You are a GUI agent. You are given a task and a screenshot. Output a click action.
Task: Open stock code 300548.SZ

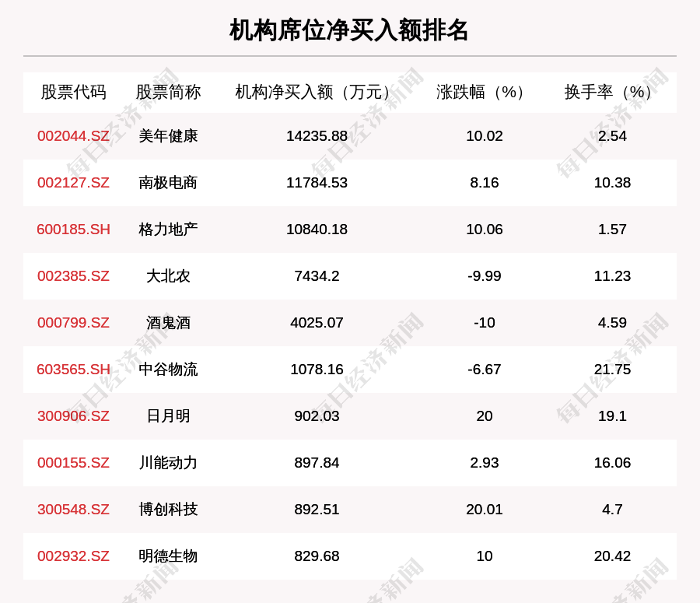click(x=74, y=509)
